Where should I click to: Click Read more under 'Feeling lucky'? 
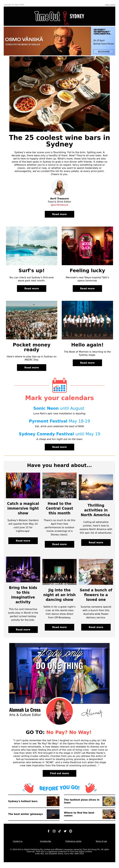click(87, 288)
